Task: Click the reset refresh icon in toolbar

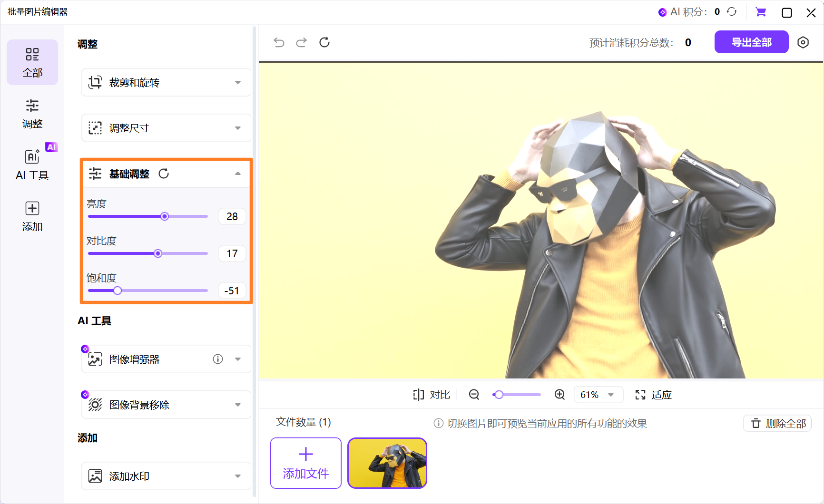Action: [x=324, y=42]
